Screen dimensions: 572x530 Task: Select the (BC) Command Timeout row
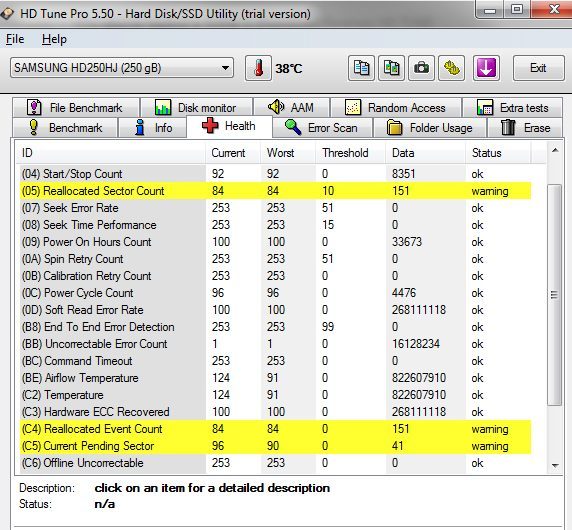coord(276,361)
